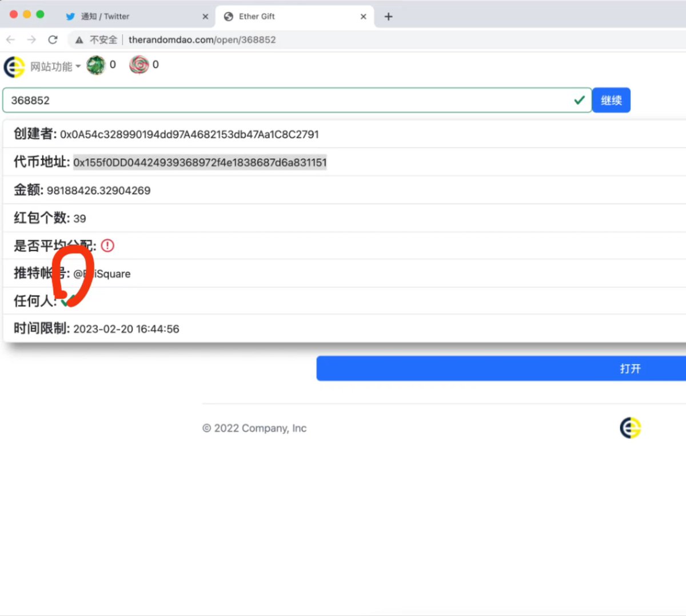Open the 网站功能 dropdown menu
Screen dimensions: 686x616
pyautogui.click(x=55, y=67)
